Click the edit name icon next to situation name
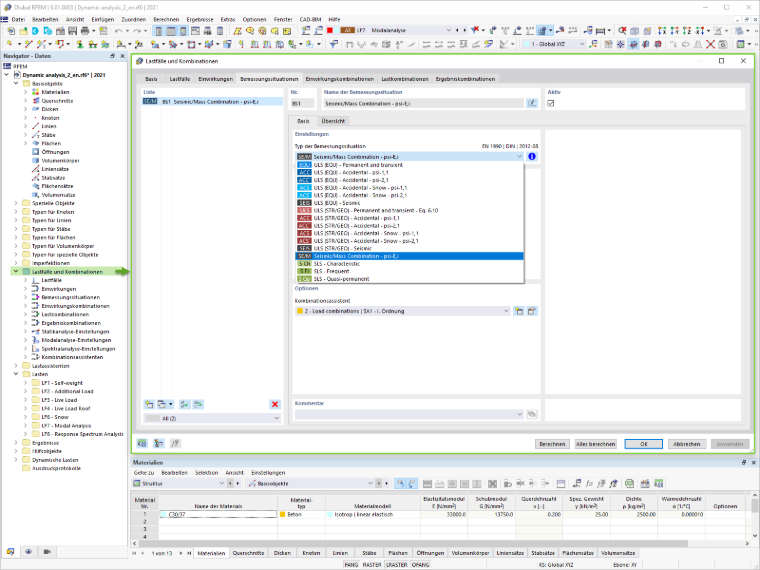This screenshot has width=760, height=570. click(532, 103)
